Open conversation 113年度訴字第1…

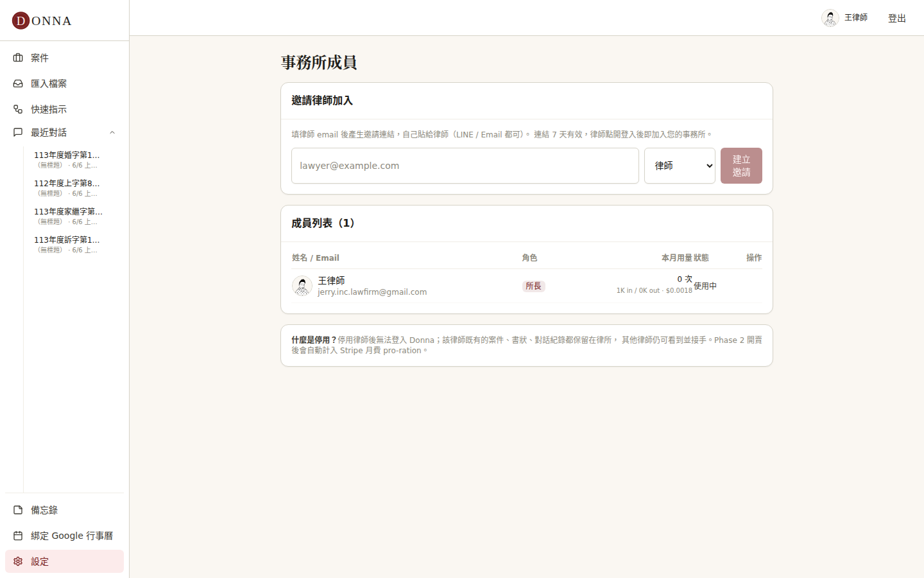pos(67,244)
